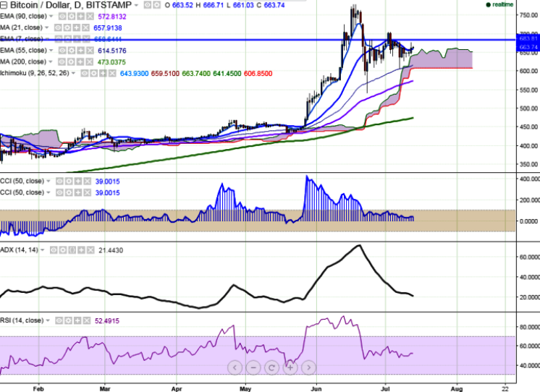
Task: Hide Ichimoku cloud with eye icon
Action: (x=85, y=73)
